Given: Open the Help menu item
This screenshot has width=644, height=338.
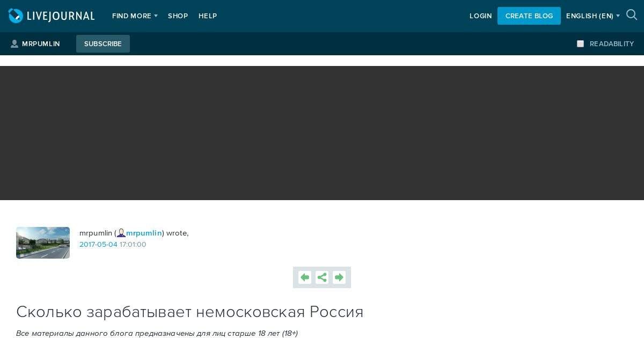Looking at the screenshot, I should tap(208, 16).
